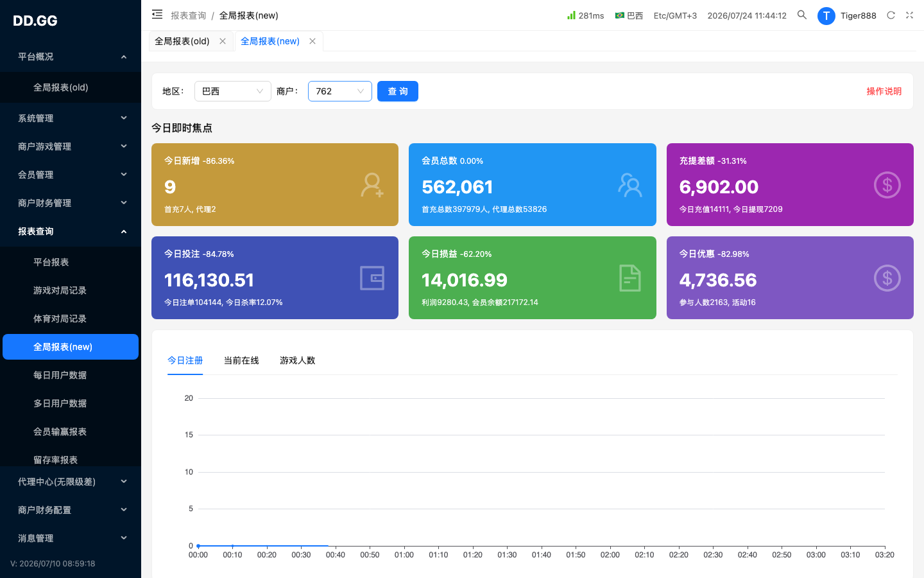Click the 报表查询 breadcrumb link
This screenshot has height=578, width=924.
click(x=189, y=15)
